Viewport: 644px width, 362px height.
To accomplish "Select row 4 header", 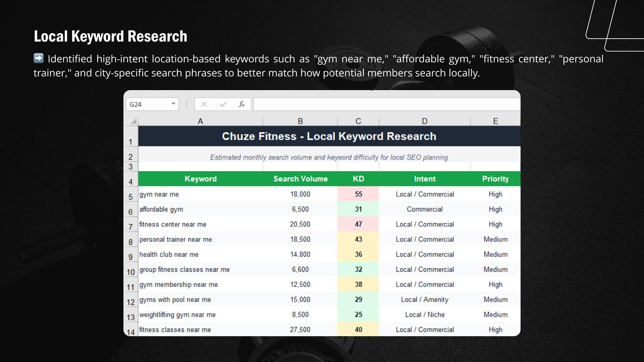I will point(131,179).
